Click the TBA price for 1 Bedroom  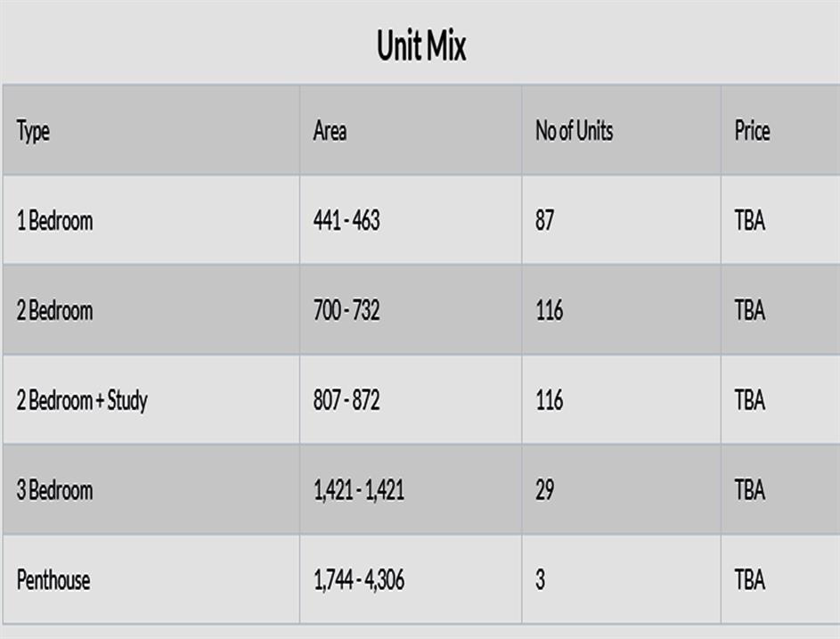[749, 220]
